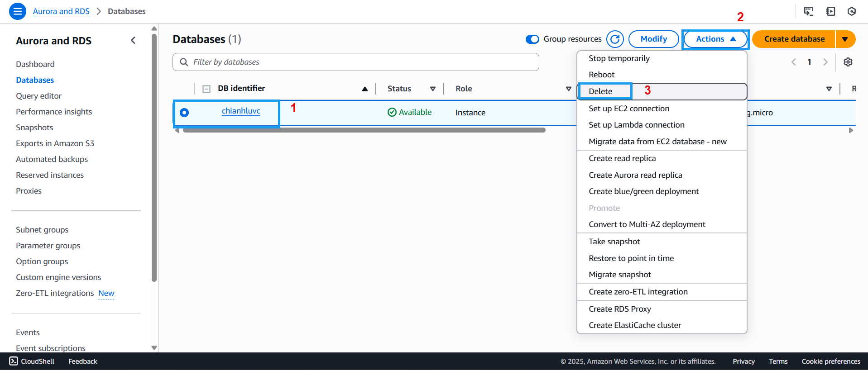This screenshot has height=370, width=868.
Task: Go to next page arrow
Action: [825, 62]
